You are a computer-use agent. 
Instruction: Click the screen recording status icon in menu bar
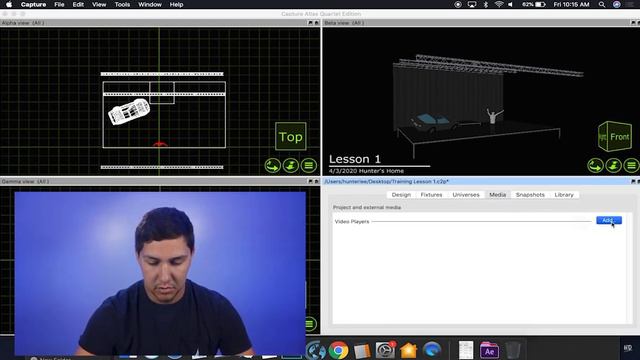point(458,4)
